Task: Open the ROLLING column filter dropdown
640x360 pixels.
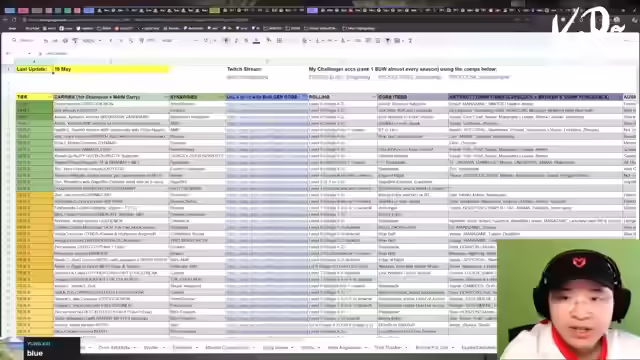Action: pos(373,97)
